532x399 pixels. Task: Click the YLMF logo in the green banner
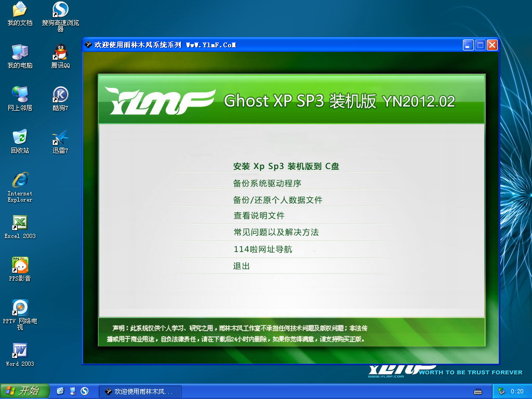[160, 101]
